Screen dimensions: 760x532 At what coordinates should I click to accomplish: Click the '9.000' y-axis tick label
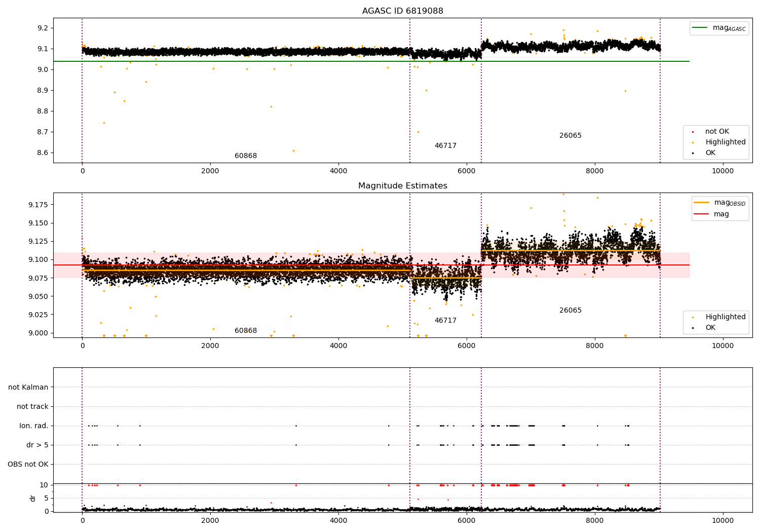[x=38, y=333]
